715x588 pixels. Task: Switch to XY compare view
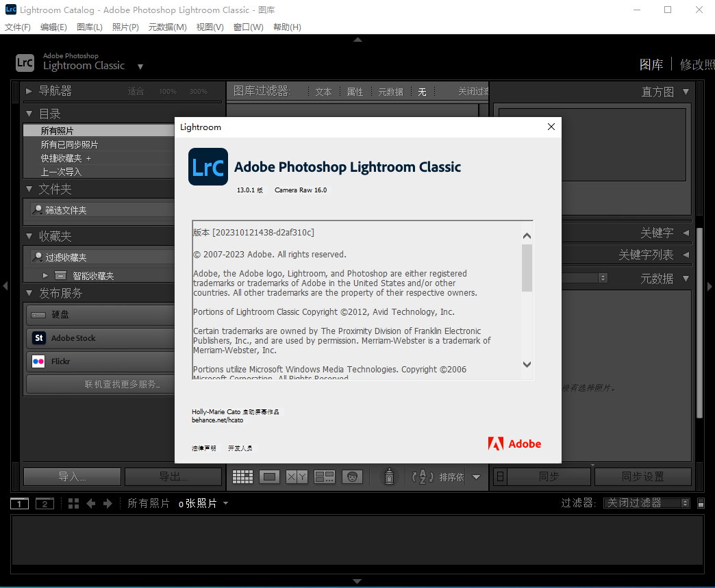click(297, 477)
